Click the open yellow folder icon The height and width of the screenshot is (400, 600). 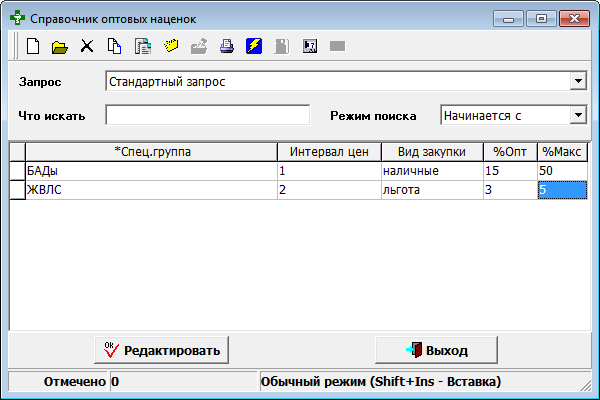tap(60, 47)
